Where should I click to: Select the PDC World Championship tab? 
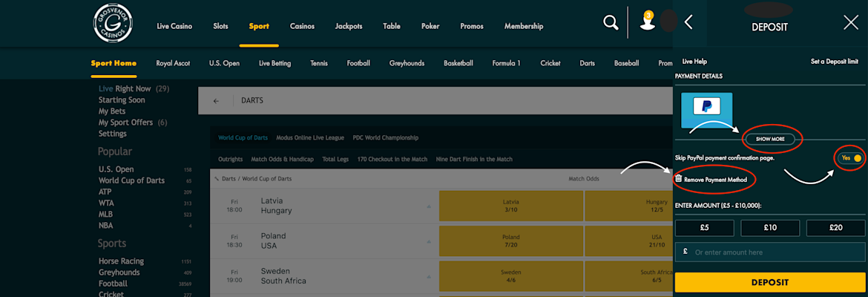point(385,137)
